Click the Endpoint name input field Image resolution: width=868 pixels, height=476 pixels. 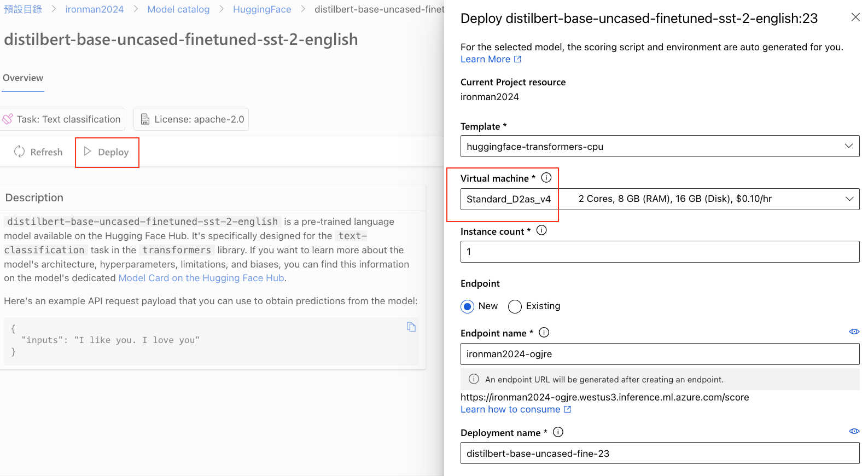[660, 354]
